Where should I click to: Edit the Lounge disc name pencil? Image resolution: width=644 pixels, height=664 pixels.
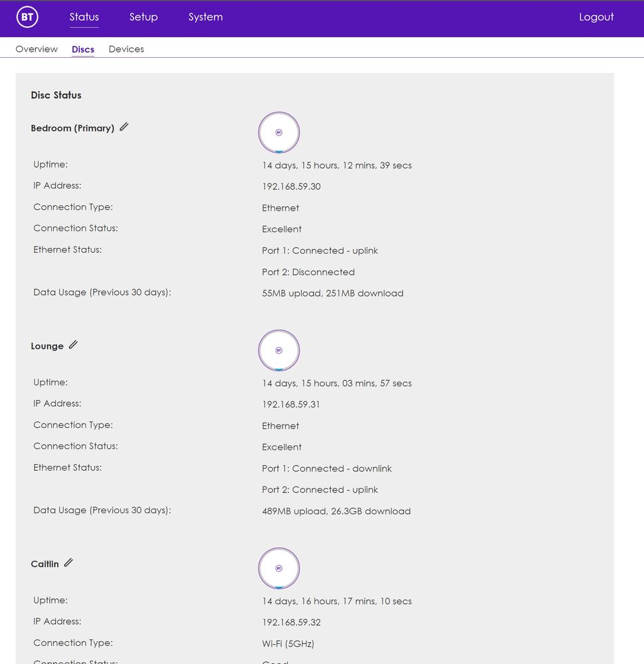73,345
